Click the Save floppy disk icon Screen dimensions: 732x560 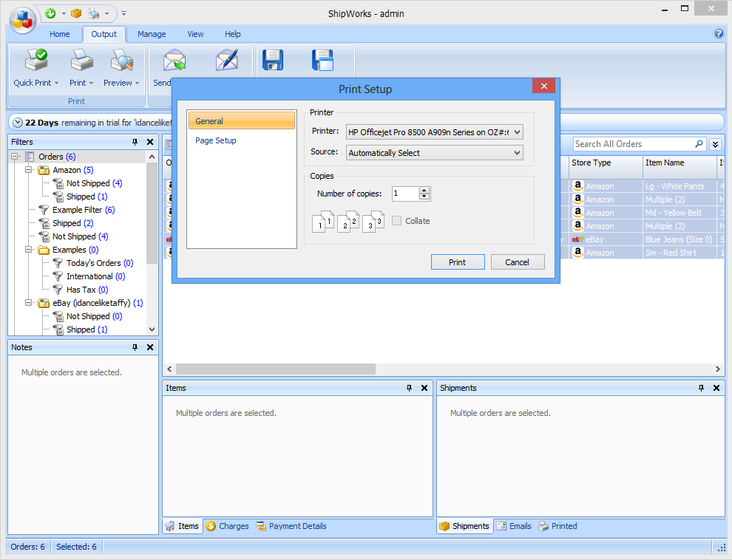pyautogui.click(x=273, y=60)
